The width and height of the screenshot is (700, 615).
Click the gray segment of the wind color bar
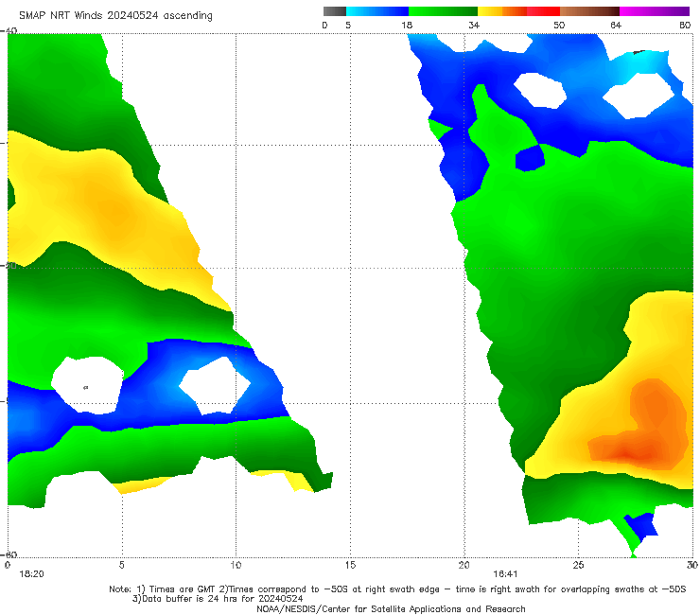pos(334,11)
